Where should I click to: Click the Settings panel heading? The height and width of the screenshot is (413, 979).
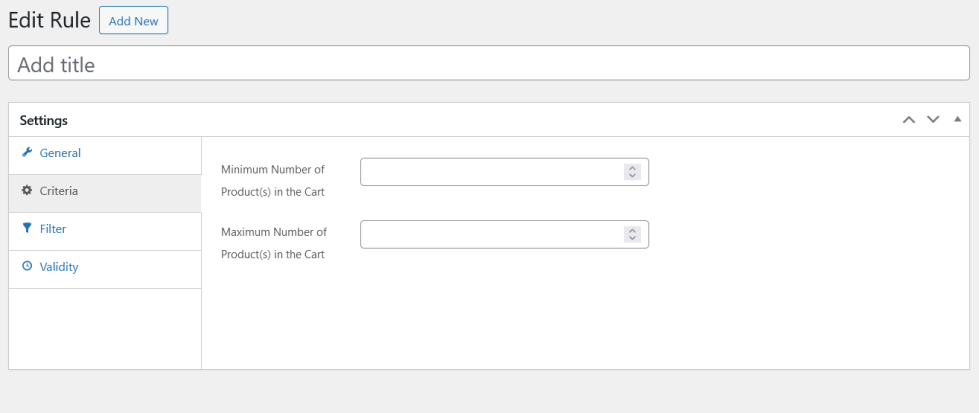point(44,120)
